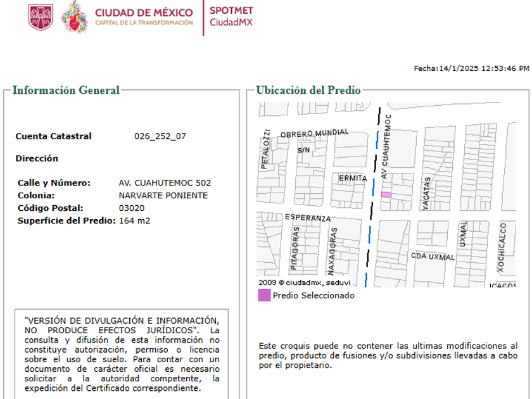
Task: Click the ERMITA street label on map
Action: click(353, 178)
